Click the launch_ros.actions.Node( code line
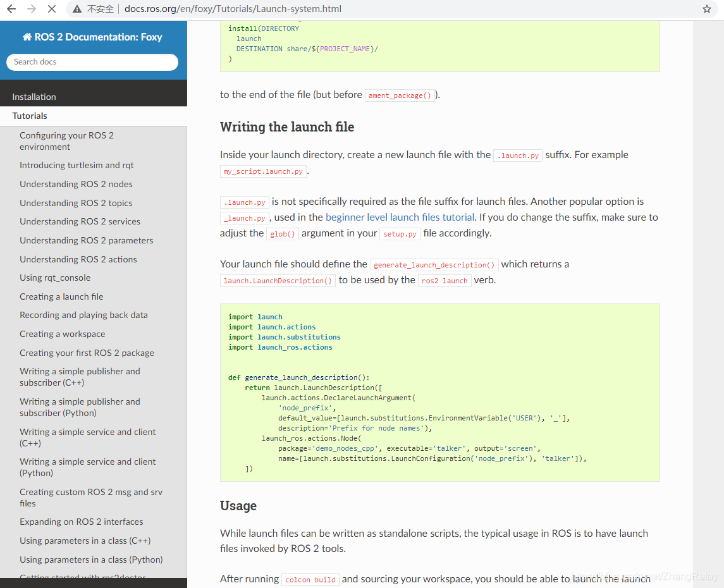Screen dimensions: 724x588 (311, 438)
